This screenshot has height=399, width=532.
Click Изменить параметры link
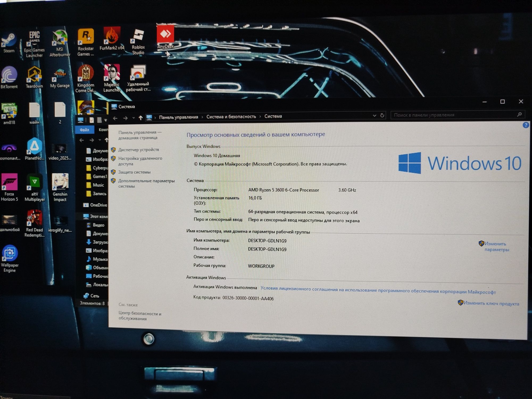[x=496, y=247]
